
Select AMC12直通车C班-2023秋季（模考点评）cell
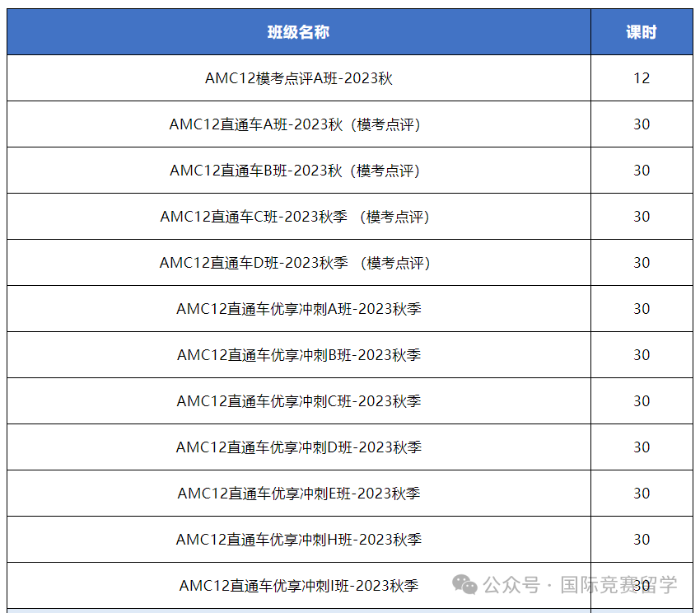pos(299,217)
